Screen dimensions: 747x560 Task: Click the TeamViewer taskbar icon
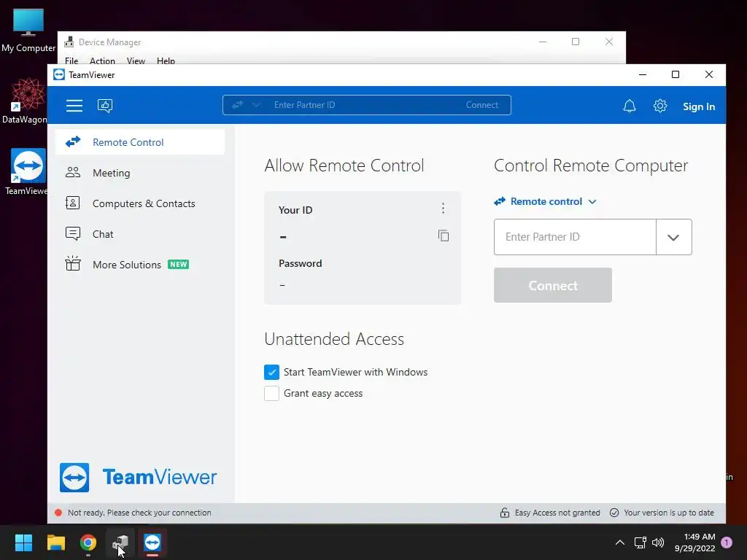pyautogui.click(x=152, y=542)
